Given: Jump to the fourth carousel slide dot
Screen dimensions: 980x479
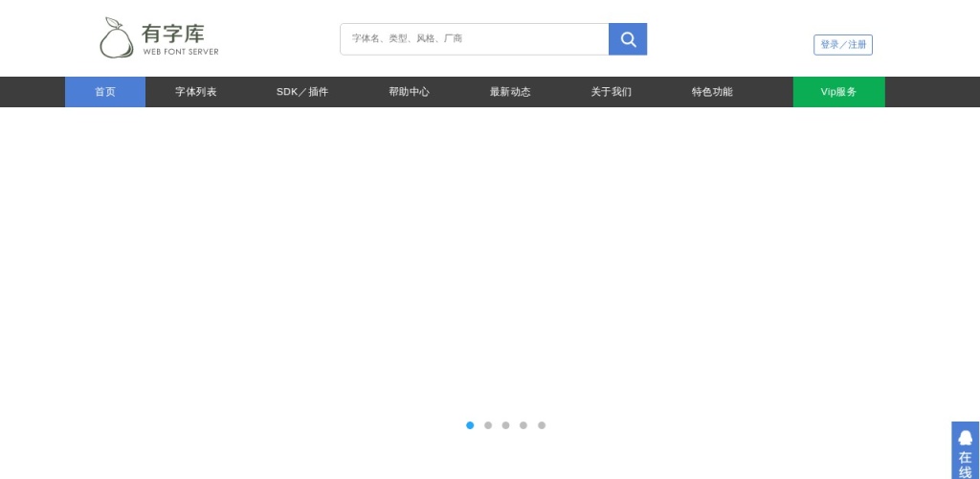Looking at the screenshot, I should [523, 425].
